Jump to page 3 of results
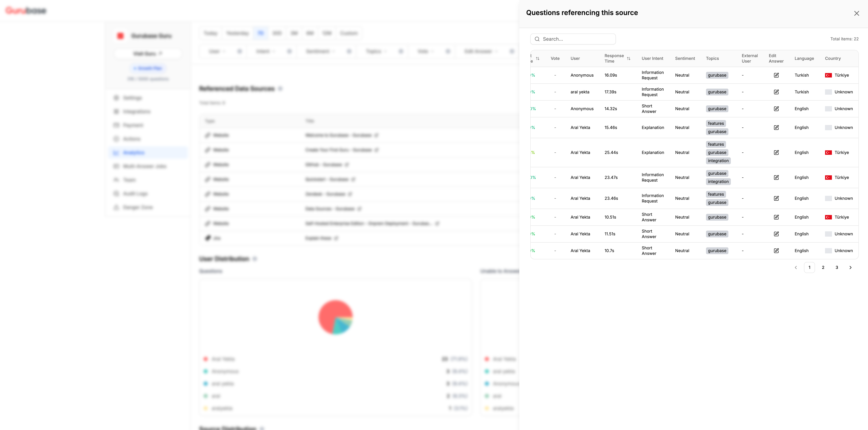The height and width of the screenshot is (430, 868). (837, 268)
